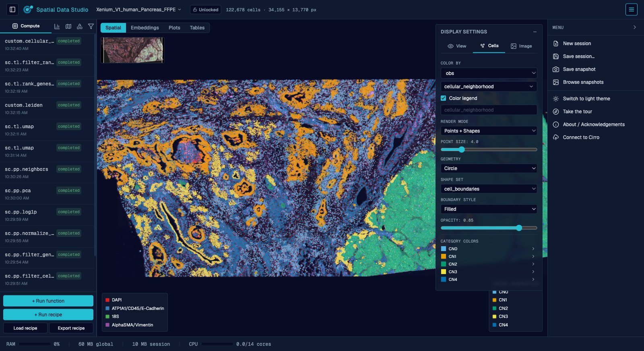The height and width of the screenshot is (351, 644).
Task: Click the Run recipe button
Action: 48,315
